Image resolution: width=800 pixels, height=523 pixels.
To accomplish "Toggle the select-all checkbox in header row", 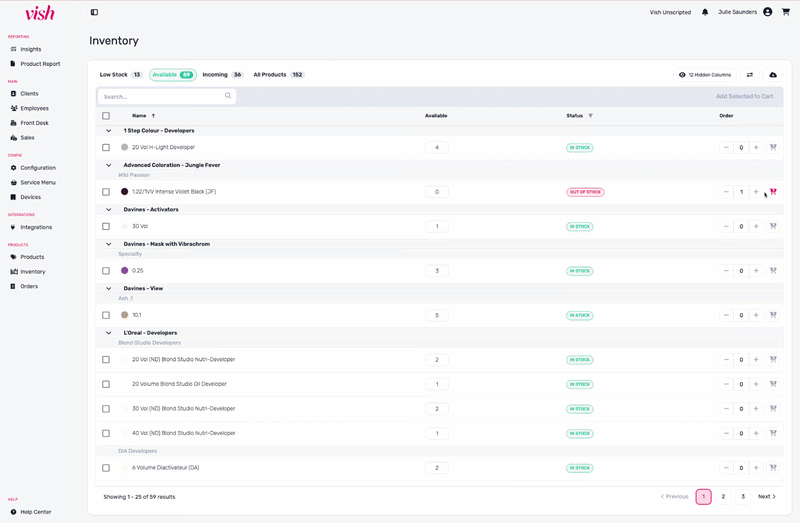I will pyautogui.click(x=106, y=116).
